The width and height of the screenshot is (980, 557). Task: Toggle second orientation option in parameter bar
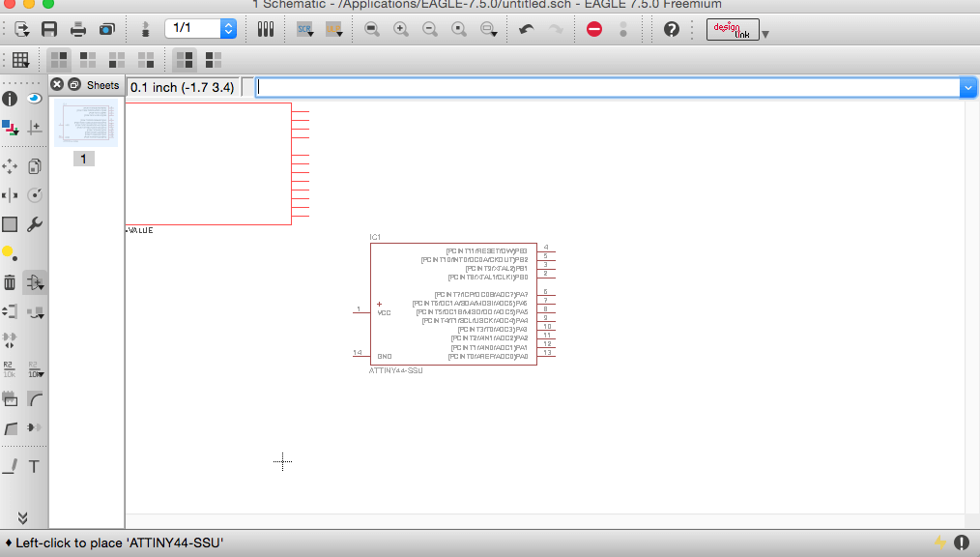point(88,60)
